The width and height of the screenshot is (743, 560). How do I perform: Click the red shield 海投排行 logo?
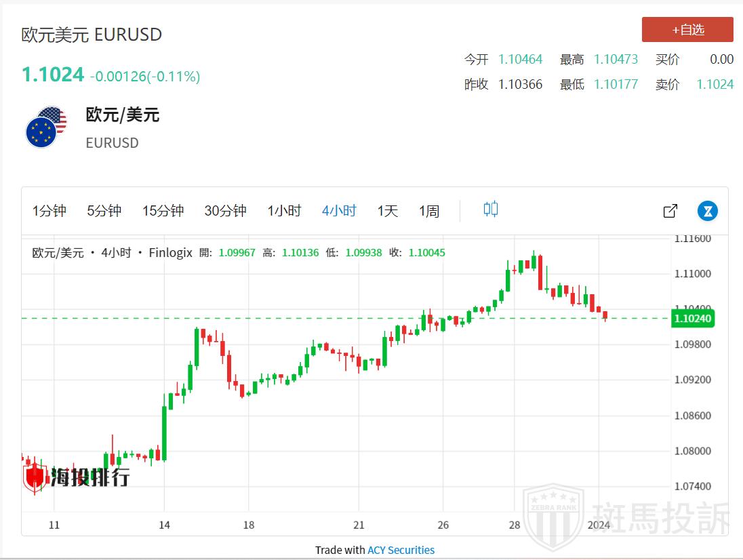34,477
